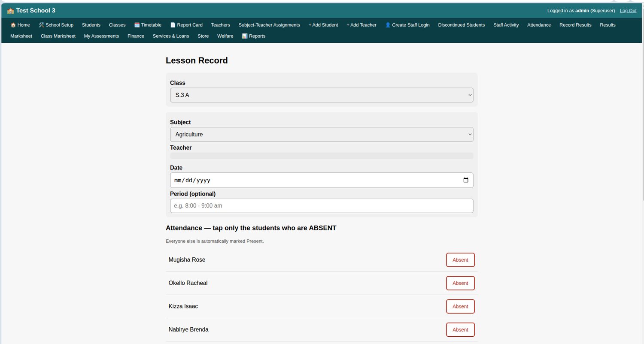The image size is (644, 344).
Task: Focus the Date input field
Action: (x=322, y=180)
